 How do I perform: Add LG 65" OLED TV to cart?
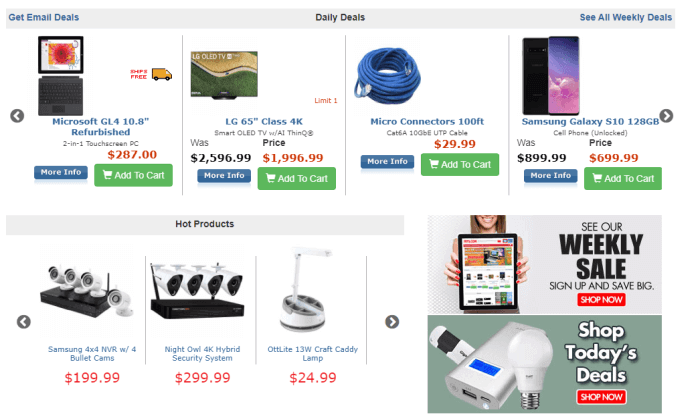click(x=297, y=179)
